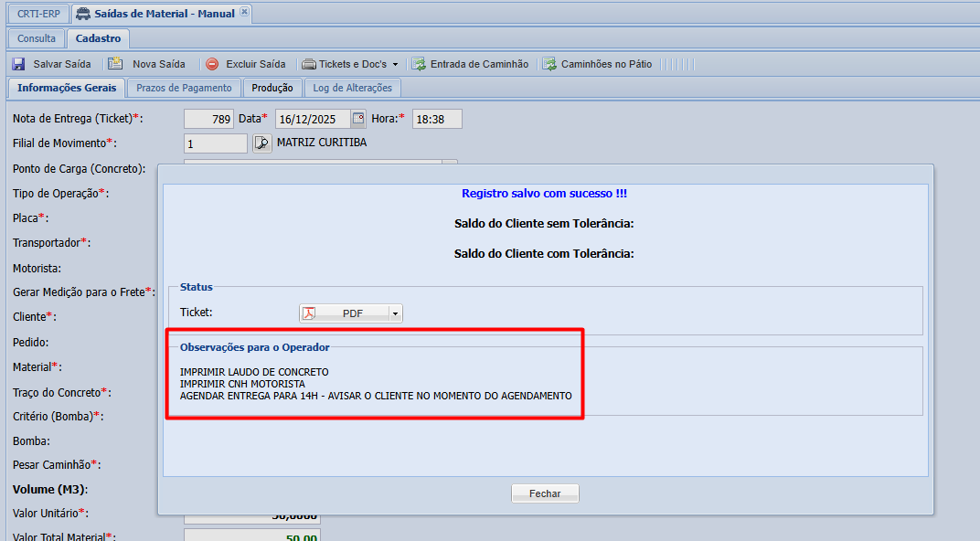
Task: Open the calendar picker beside Data field
Action: pos(358,118)
